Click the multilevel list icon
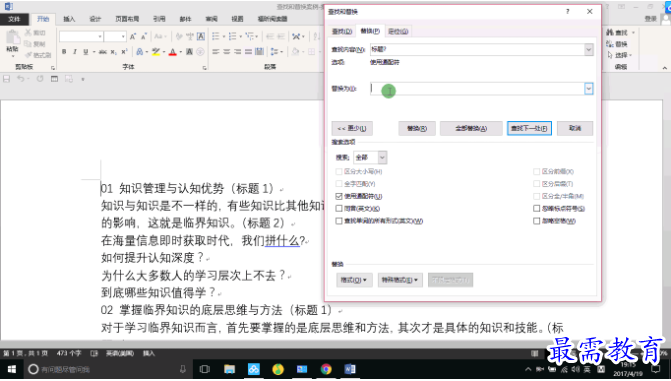Image resolution: width=671 pixels, height=381 pixels. (x=249, y=36)
